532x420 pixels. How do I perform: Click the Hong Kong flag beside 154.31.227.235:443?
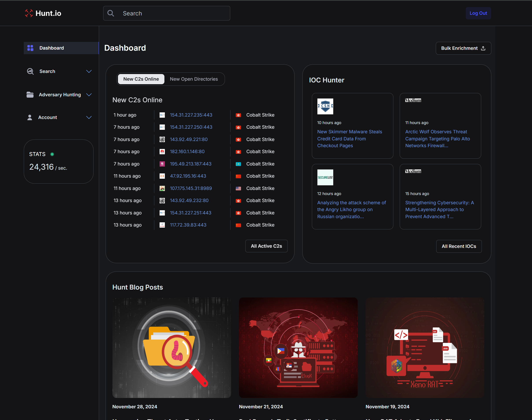tap(238, 115)
